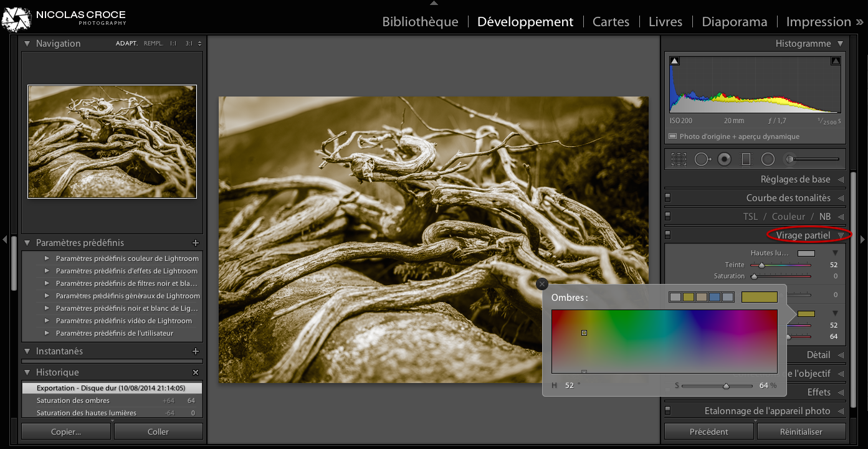Disable the Virage partiel panel switch
This screenshot has width=868, height=449.
(667, 235)
